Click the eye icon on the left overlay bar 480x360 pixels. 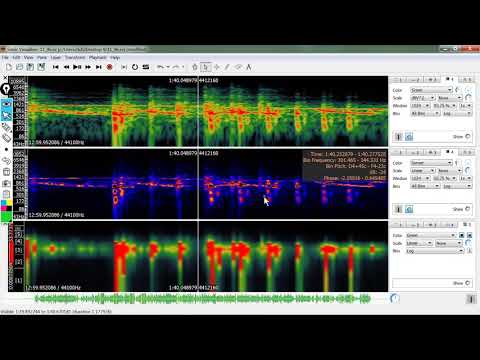pos(6,104)
